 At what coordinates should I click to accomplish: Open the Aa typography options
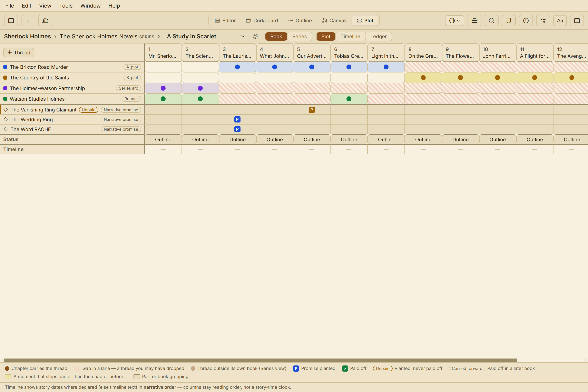coord(560,20)
